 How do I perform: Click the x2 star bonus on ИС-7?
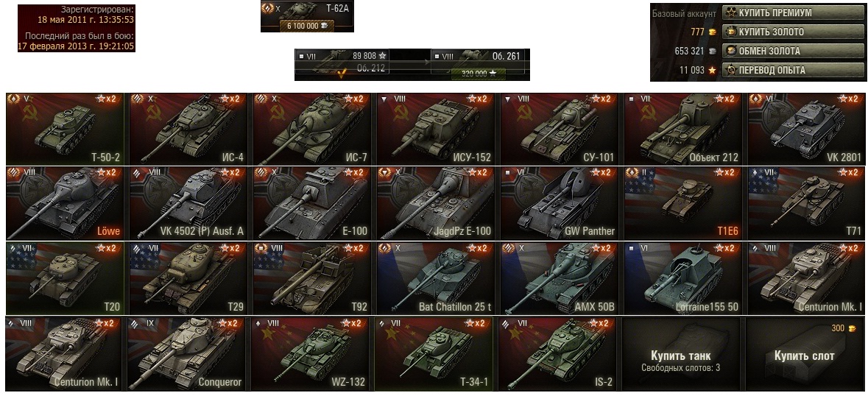(x=354, y=99)
